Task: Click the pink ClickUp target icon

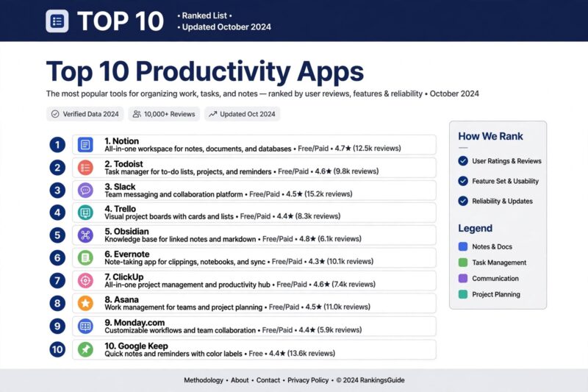Action: [85, 281]
